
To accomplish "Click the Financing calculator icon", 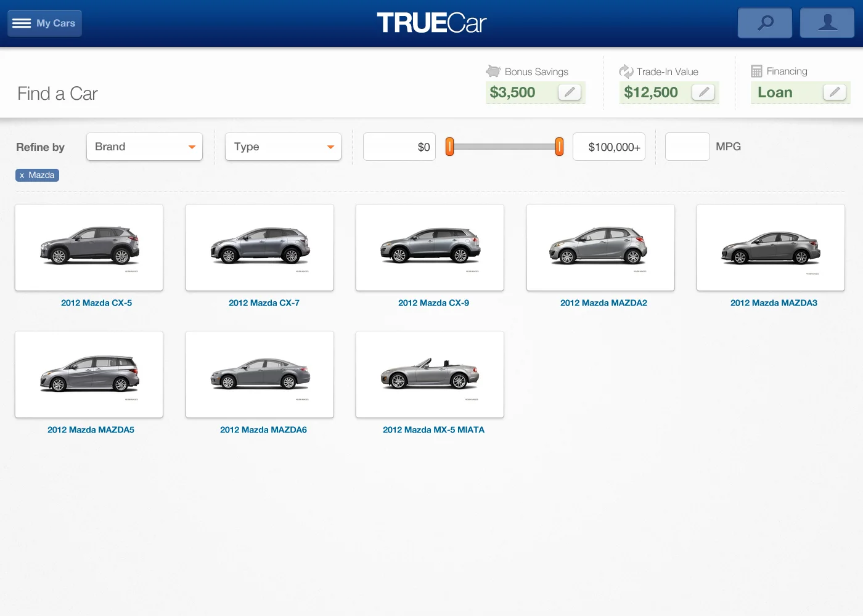I will (756, 71).
